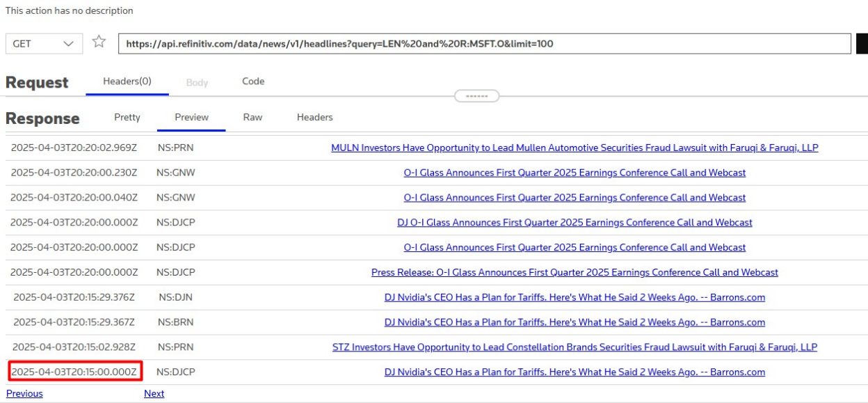Open the O-I Glass GNW earnings headline
Image resolution: width=868 pixels, height=403 pixels.
tap(575, 172)
